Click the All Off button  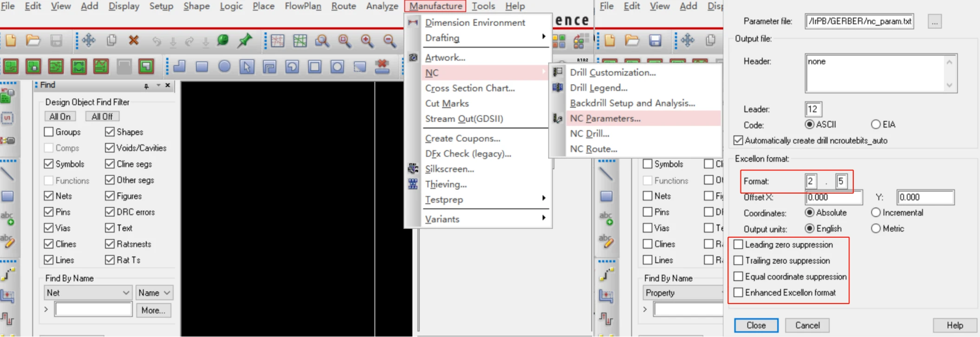[102, 117]
